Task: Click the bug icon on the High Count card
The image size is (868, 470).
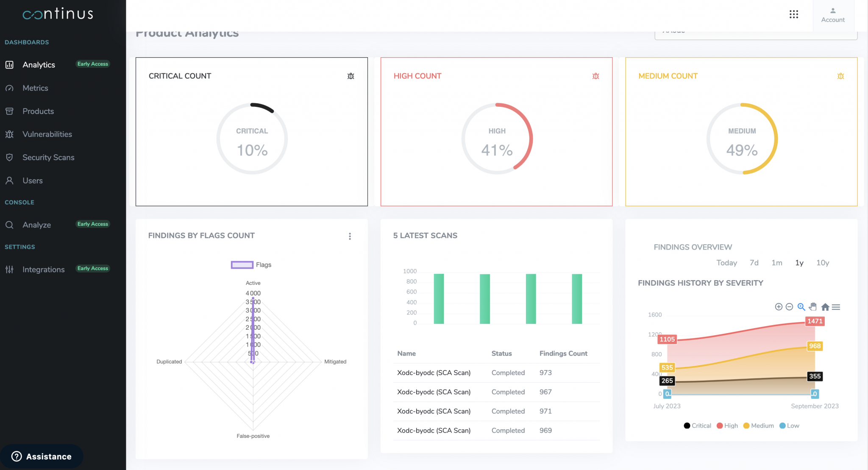Action: pyautogui.click(x=595, y=76)
